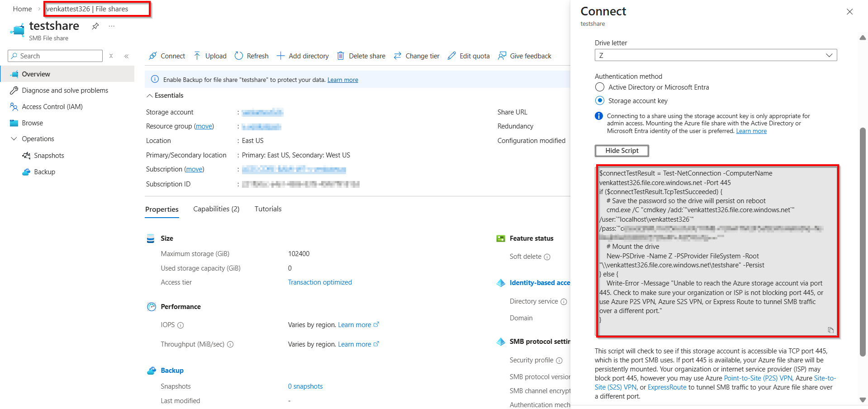Collapse the Essentials section
This screenshot has height=409, width=868.
point(165,95)
